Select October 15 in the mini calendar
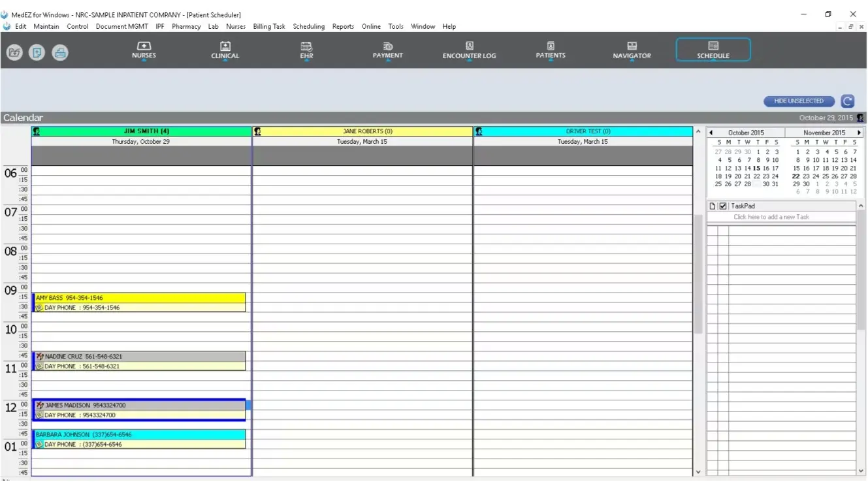This screenshot has width=868, height=482. tap(757, 168)
